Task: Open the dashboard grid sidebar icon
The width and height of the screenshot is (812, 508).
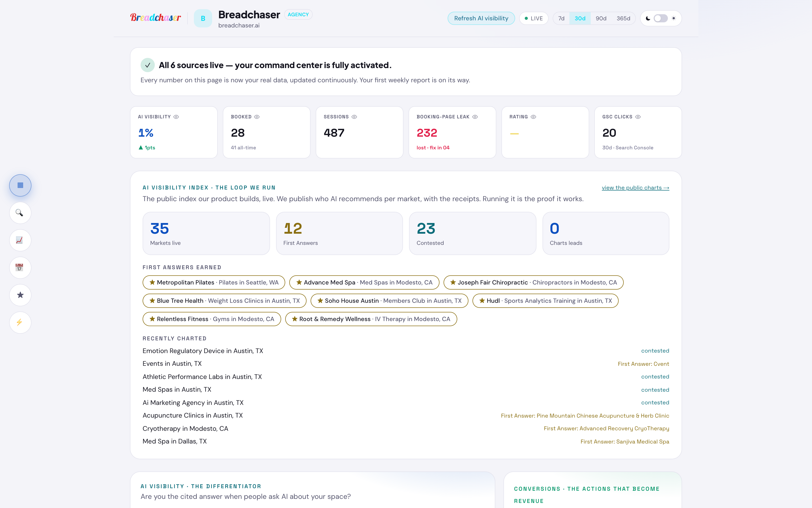Action: [20, 185]
